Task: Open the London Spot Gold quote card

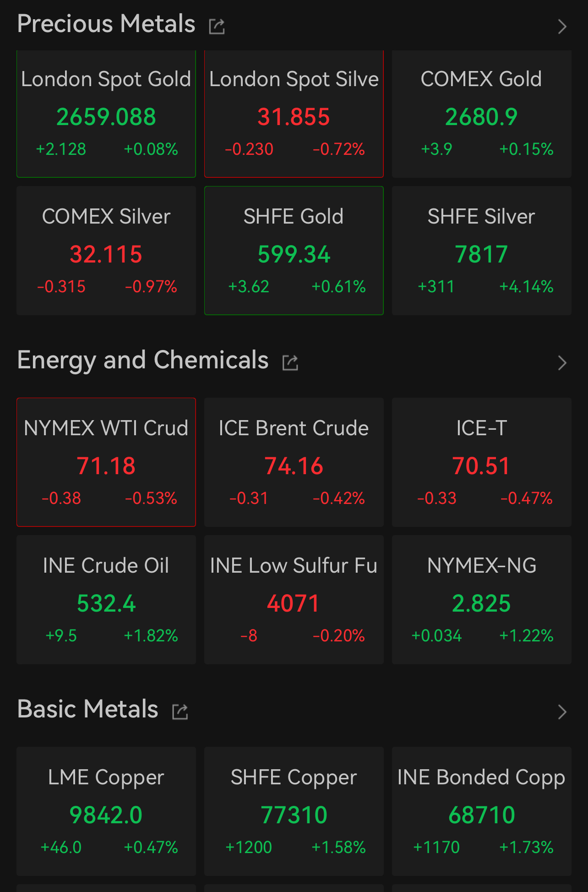Action: 106,115
